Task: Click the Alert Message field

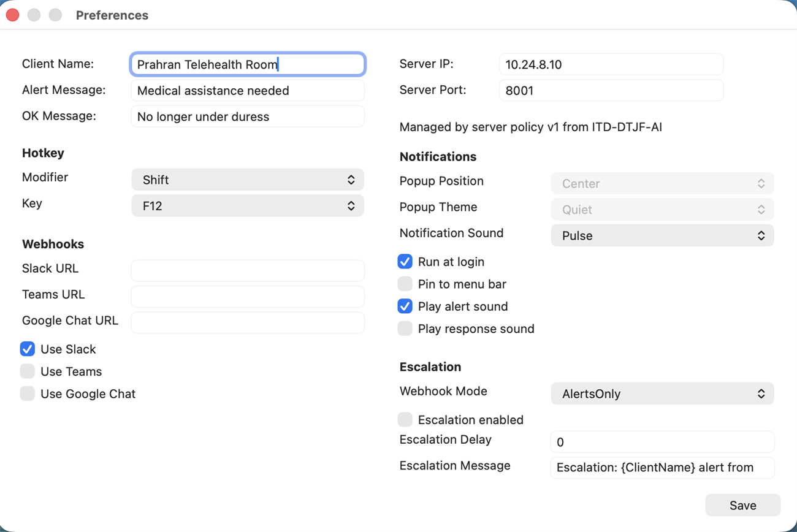Action: pos(248,91)
